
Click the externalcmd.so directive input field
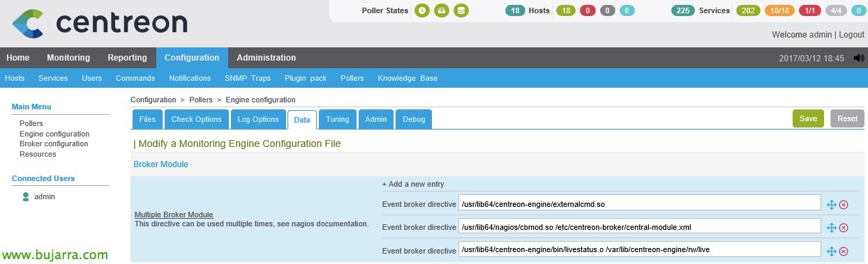tap(639, 204)
